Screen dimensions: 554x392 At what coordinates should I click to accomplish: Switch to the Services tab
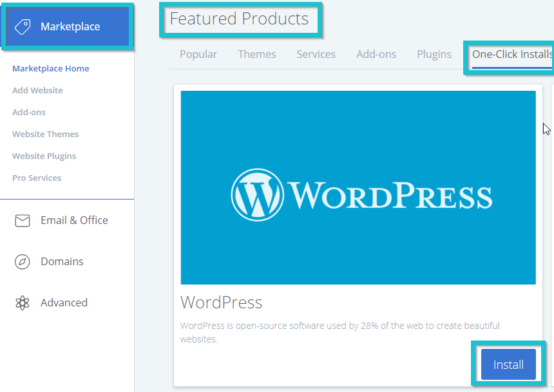316,54
